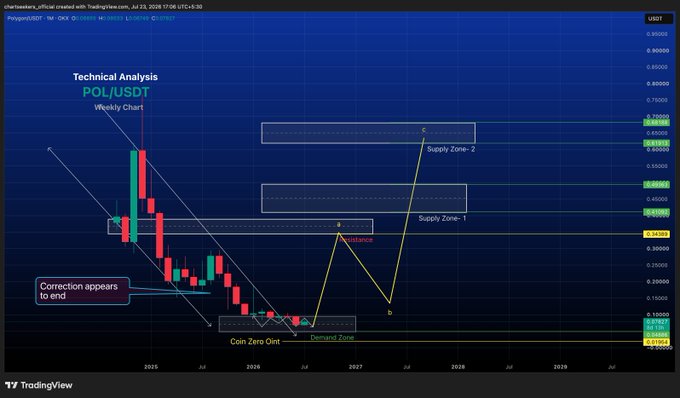
Task: Click the red 'Resistance' label
Action: tap(356, 239)
